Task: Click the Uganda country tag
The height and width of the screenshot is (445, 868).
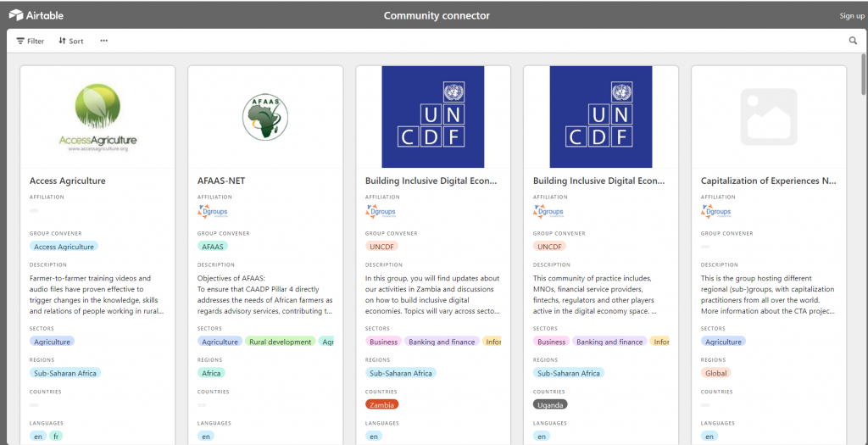Action: [550, 404]
